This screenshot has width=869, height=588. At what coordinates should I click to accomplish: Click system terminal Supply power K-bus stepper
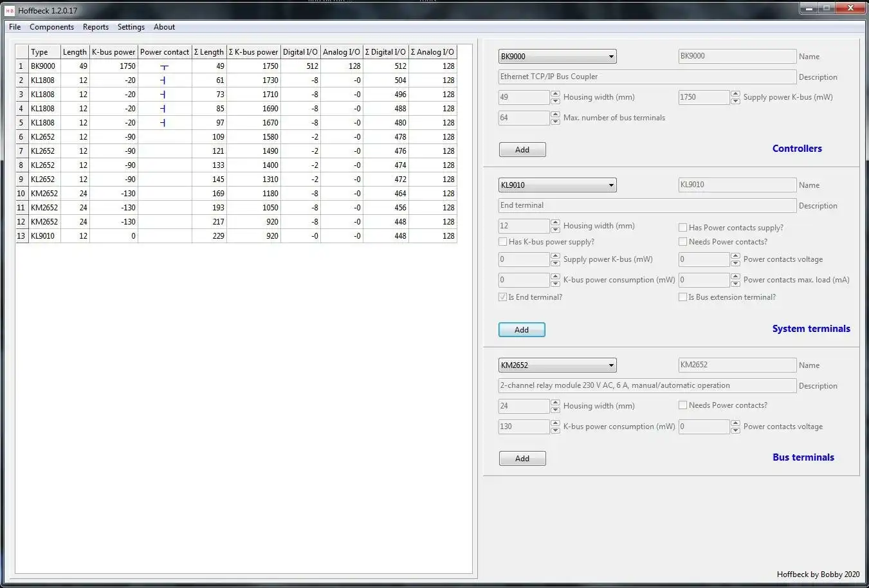(x=555, y=259)
